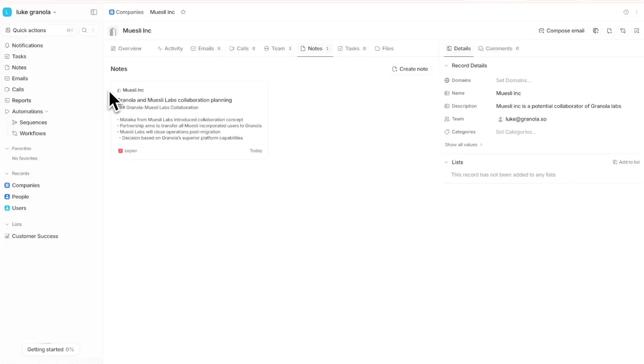The image size is (644, 364).
Task: Open Reports from the sidebar
Action: click(x=21, y=100)
